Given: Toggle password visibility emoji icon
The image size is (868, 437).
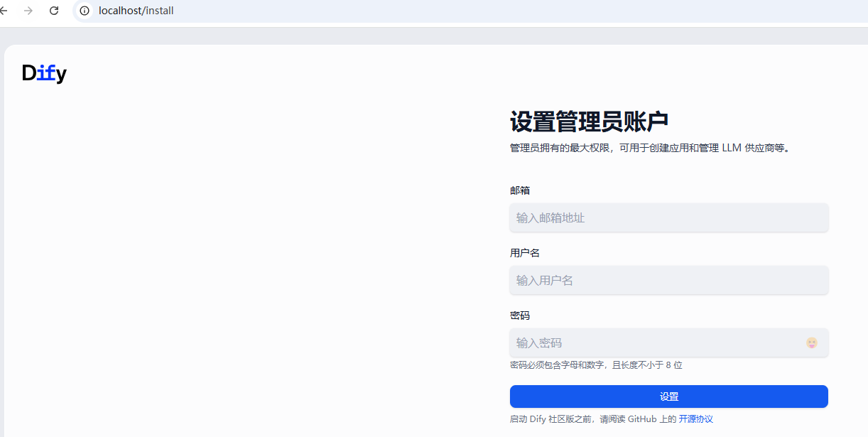Looking at the screenshot, I should click(x=812, y=342).
